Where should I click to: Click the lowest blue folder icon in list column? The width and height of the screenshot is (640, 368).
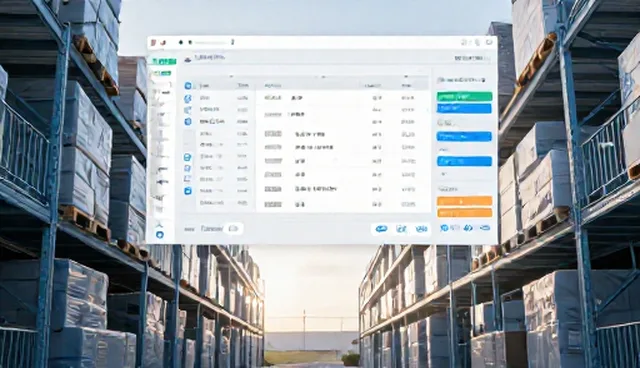[x=188, y=191]
